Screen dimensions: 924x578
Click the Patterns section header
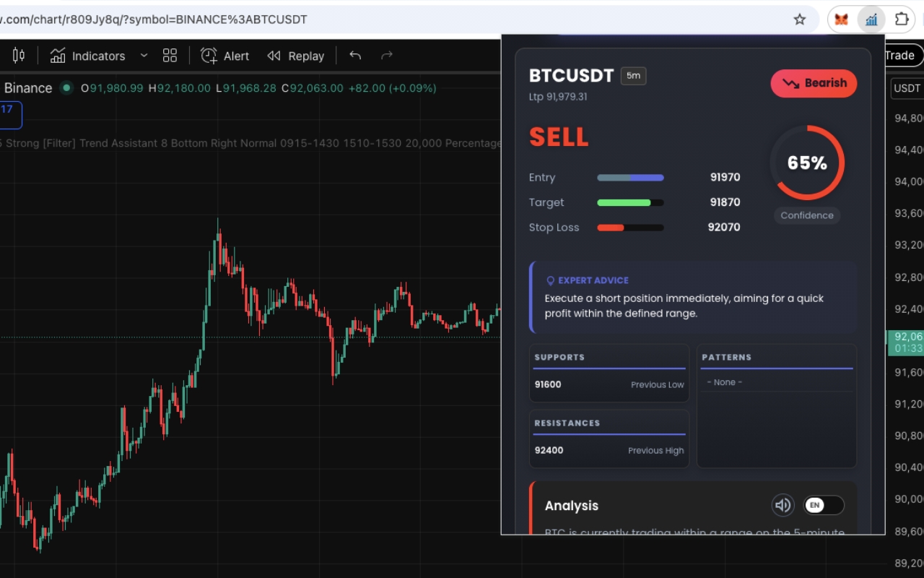click(726, 357)
